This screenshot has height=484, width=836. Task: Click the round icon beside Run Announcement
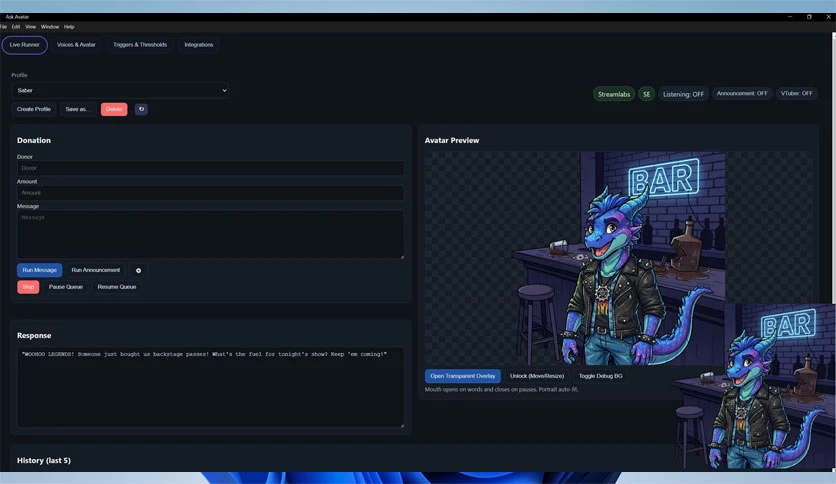tap(139, 271)
